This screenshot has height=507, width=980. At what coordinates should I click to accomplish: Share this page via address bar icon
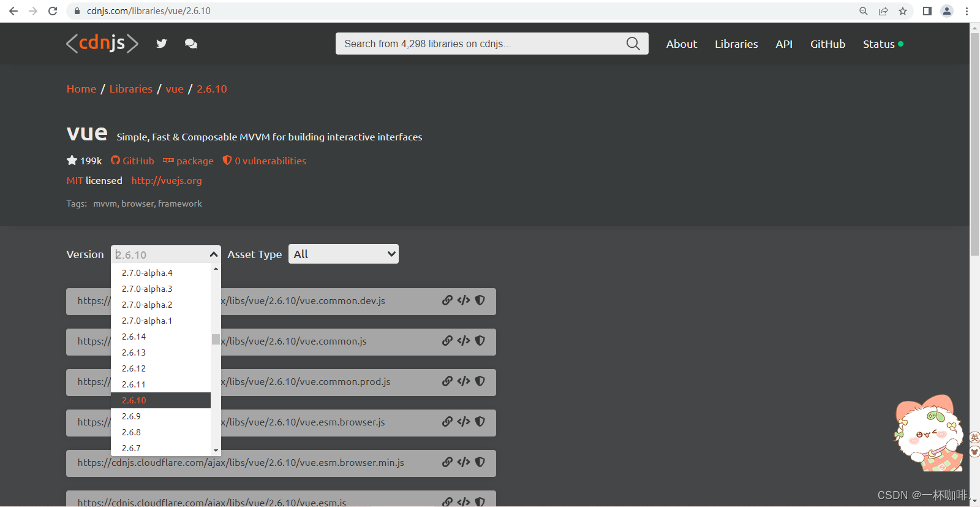[x=883, y=11]
